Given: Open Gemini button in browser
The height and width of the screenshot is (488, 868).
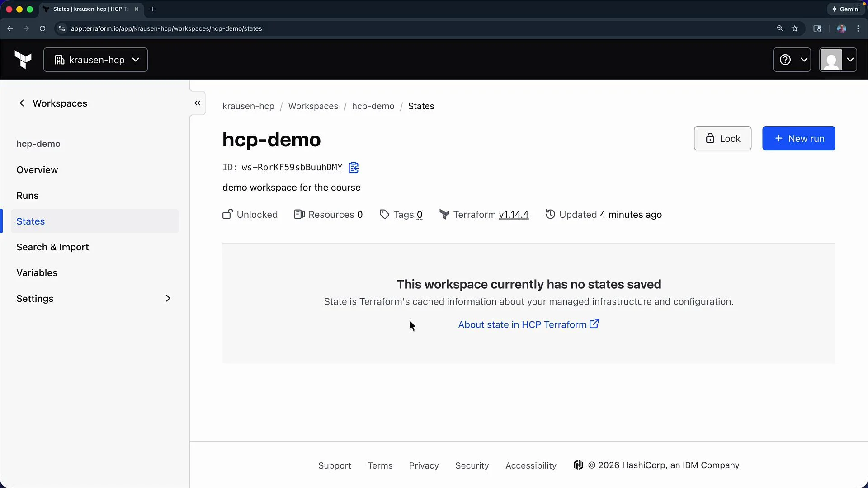Looking at the screenshot, I should coord(845,9).
